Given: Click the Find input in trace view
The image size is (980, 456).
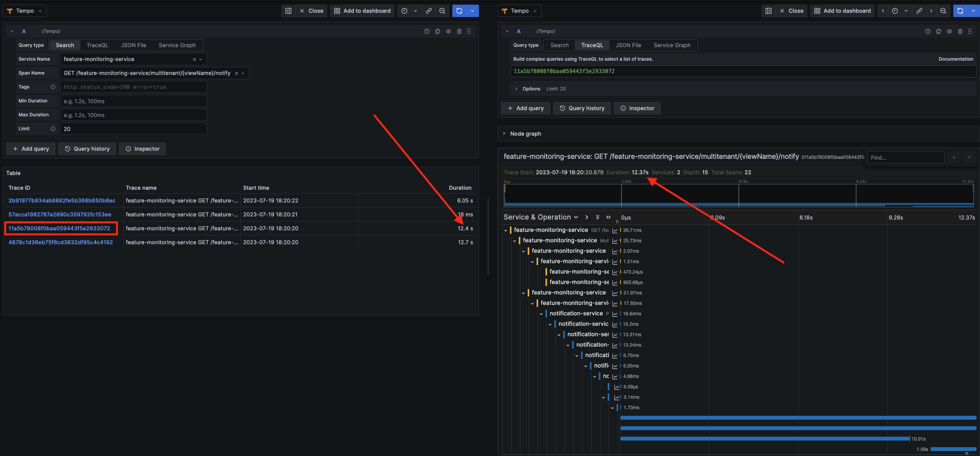Looking at the screenshot, I should [905, 157].
